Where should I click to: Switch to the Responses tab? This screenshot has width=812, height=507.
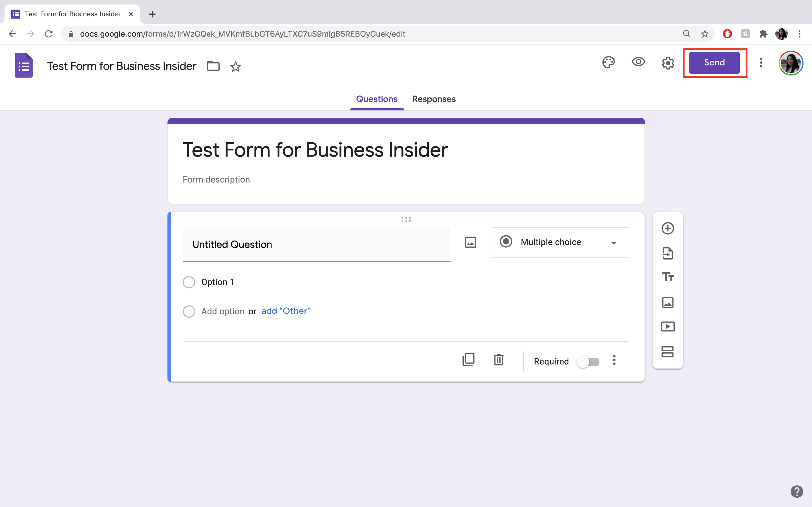point(434,99)
